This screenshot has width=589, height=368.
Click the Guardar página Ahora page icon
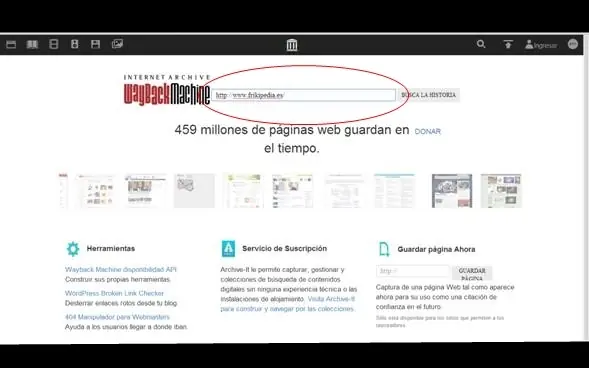coord(384,249)
